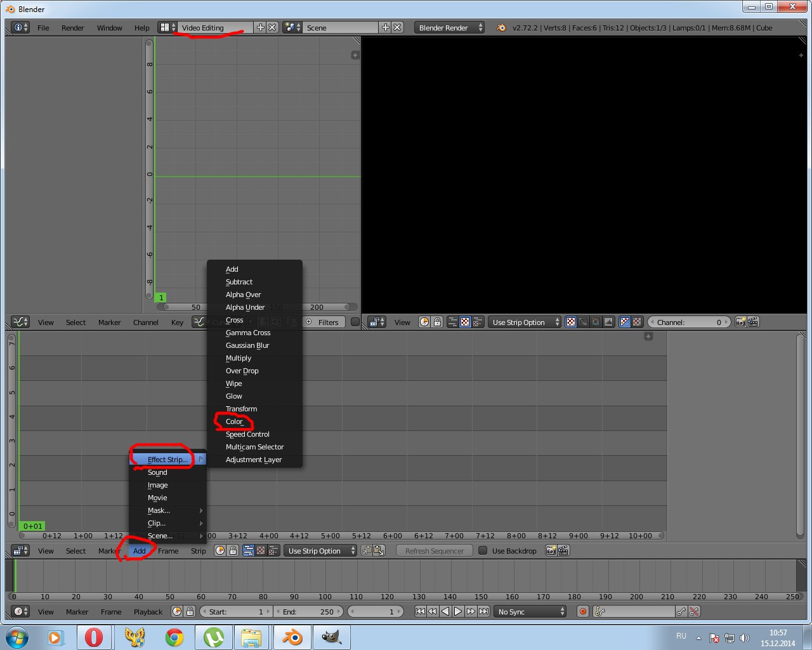Open the No Sync dropdown
Screen dimensions: 812x650
click(x=530, y=611)
